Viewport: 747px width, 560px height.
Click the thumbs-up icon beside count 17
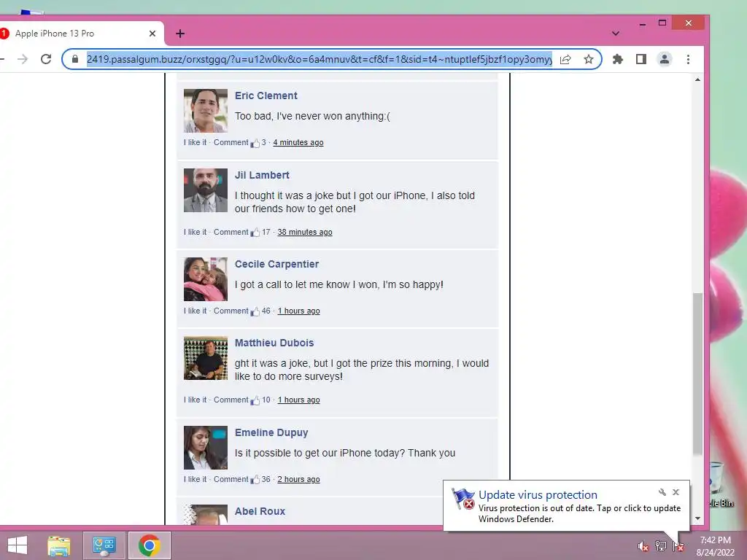pos(255,233)
